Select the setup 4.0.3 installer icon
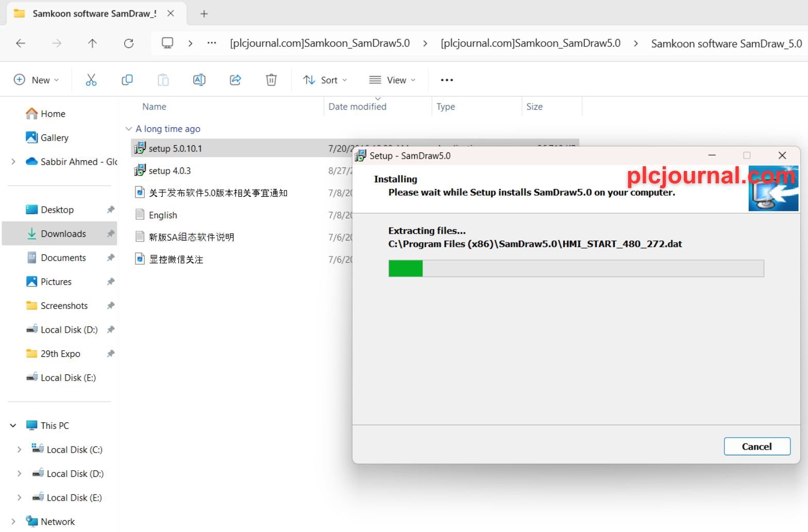The width and height of the screenshot is (808, 532). 140,170
